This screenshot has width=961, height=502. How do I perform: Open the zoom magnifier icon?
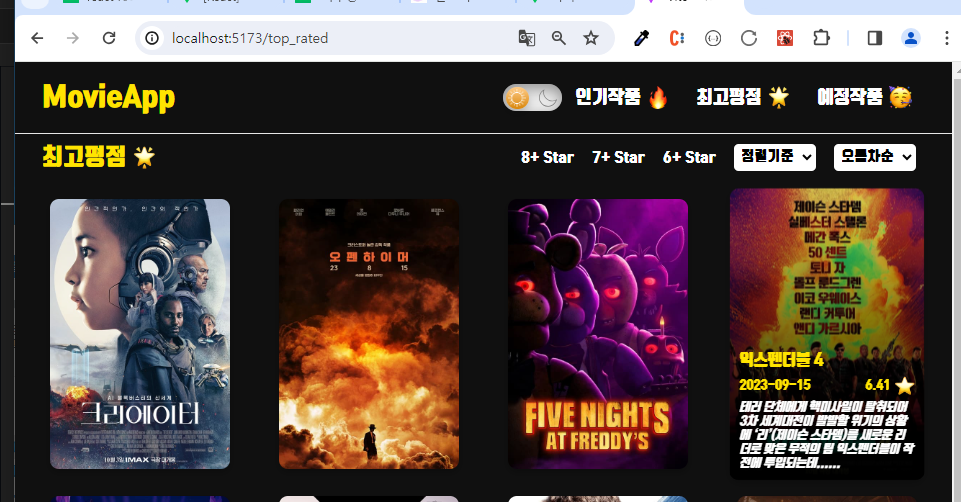pyautogui.click(x=558, y=38)
